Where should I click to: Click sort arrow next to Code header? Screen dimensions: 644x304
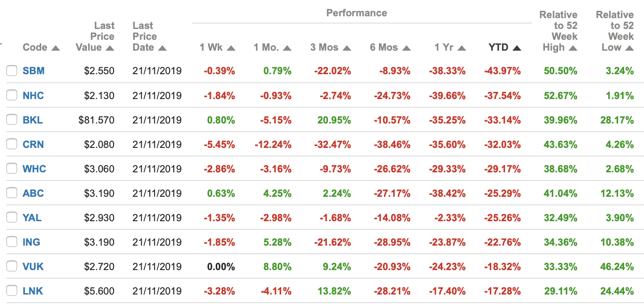[56, 48]
